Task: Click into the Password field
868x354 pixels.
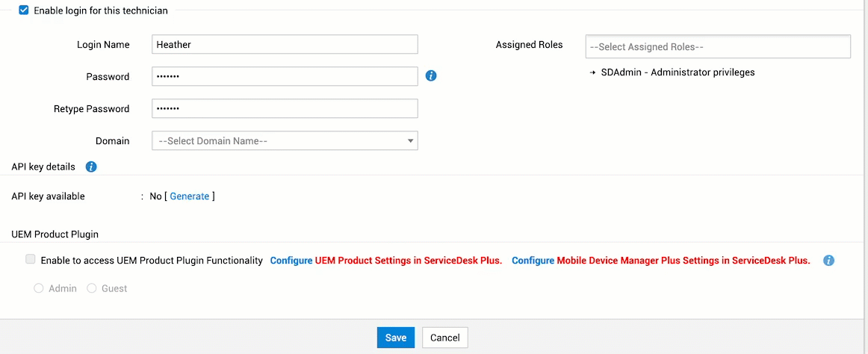Action: tap(284, 76)
